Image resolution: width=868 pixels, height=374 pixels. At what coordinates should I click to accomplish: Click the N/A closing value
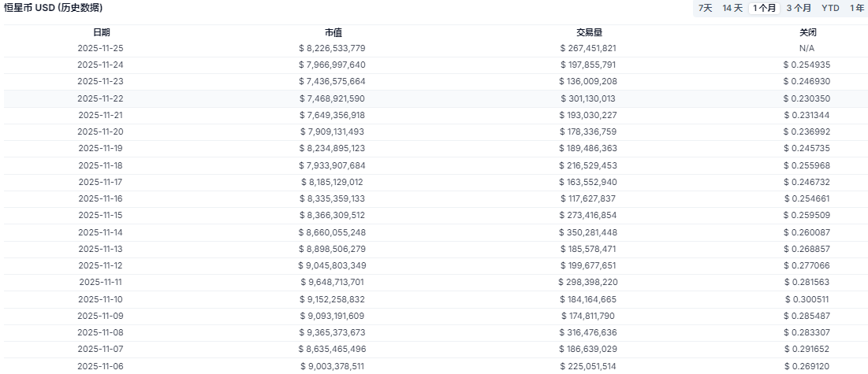pyautogui.click(x=807, y=48)
